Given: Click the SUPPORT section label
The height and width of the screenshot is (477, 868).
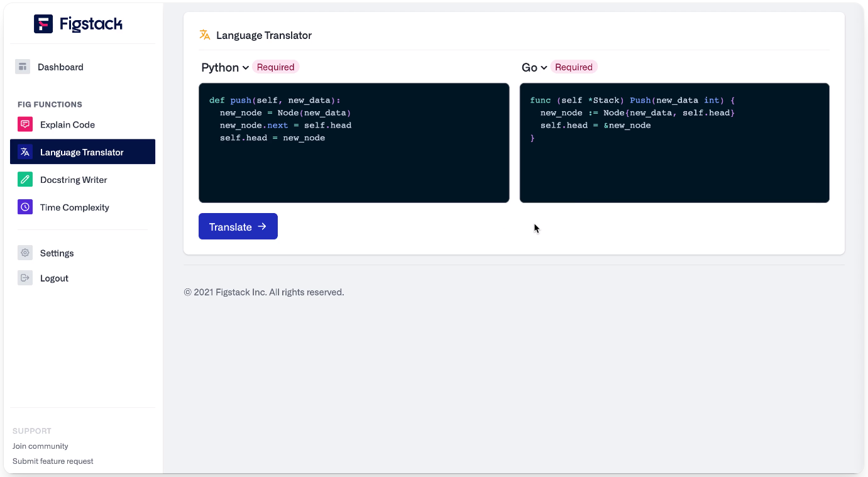Looking at the screenshot, I should tap(32, 431).
